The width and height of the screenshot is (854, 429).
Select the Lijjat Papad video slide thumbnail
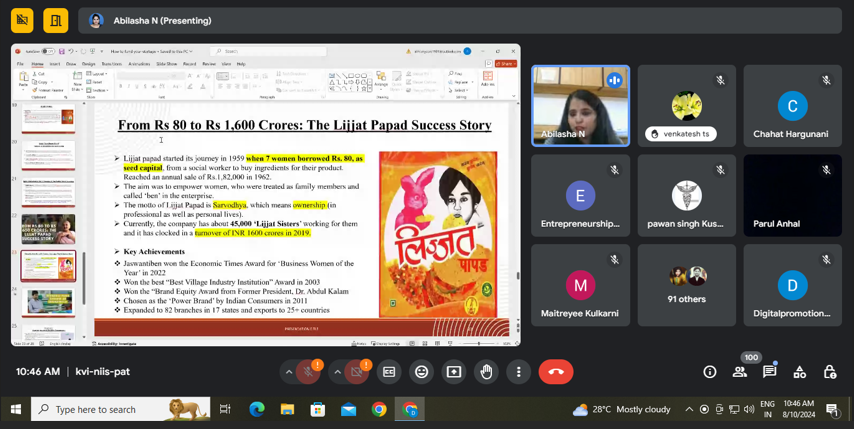(x=48, y=229)
